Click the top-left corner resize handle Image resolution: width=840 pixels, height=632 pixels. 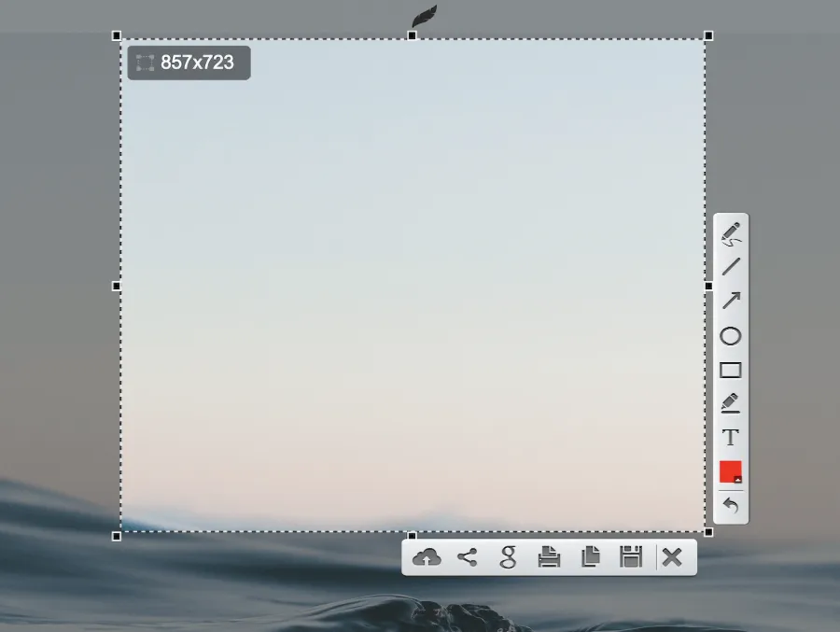pos(117,35)
